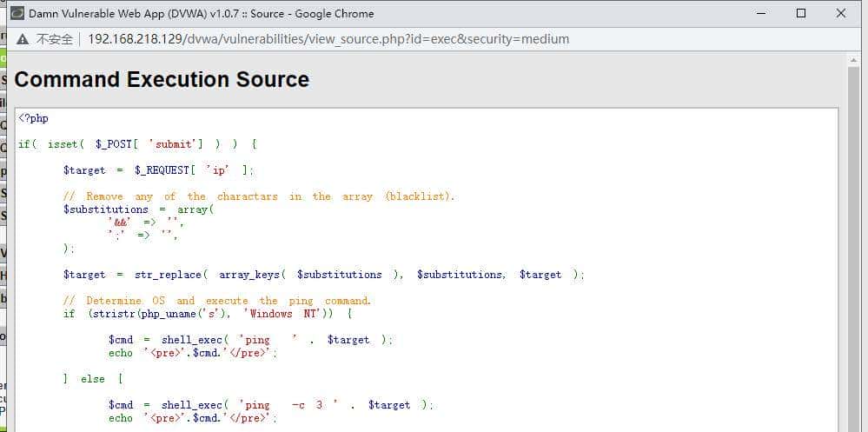Click the stristr php_uname Windows NT line
Viewport: 868px width, 432px height.
click(208, 314)
